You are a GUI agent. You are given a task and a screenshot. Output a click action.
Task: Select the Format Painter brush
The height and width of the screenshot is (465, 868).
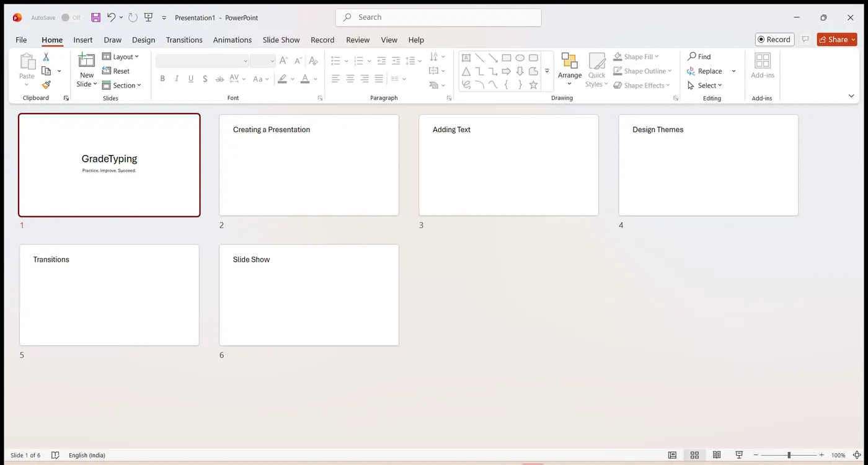[x=46, y=85]
